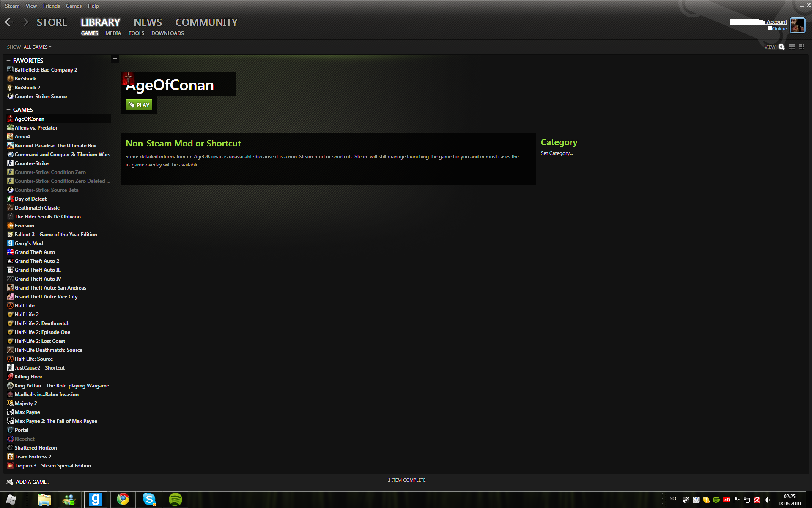Select Anno4 in games list

pyautogui.click(x=58, y=137)
